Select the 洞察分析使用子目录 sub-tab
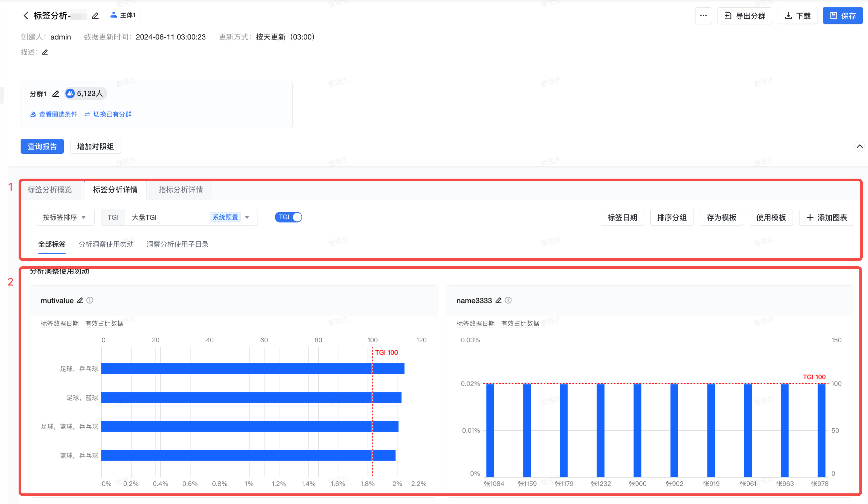 177,244
